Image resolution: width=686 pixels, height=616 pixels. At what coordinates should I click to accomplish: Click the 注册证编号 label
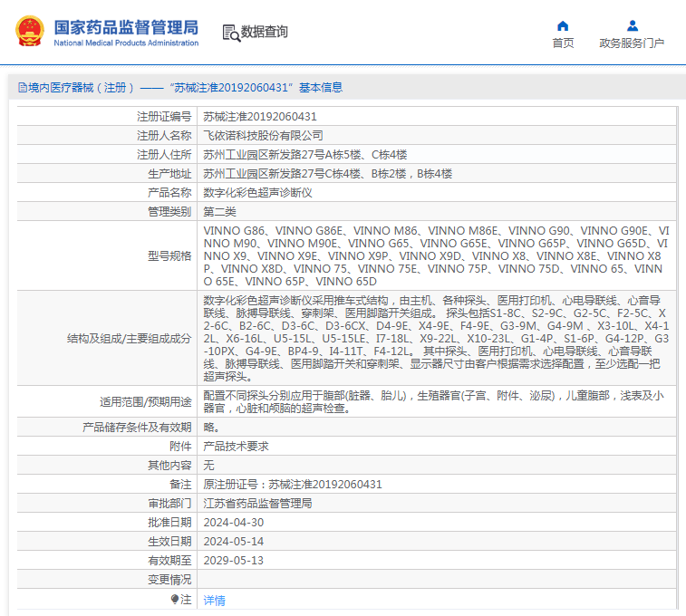click(x=164, y=117)
